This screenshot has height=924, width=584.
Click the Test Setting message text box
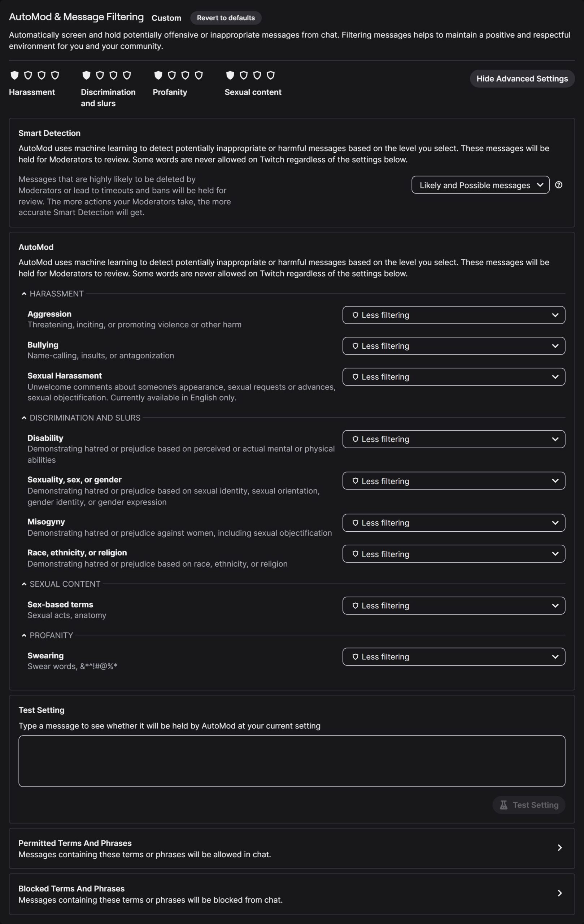point(292,761)
